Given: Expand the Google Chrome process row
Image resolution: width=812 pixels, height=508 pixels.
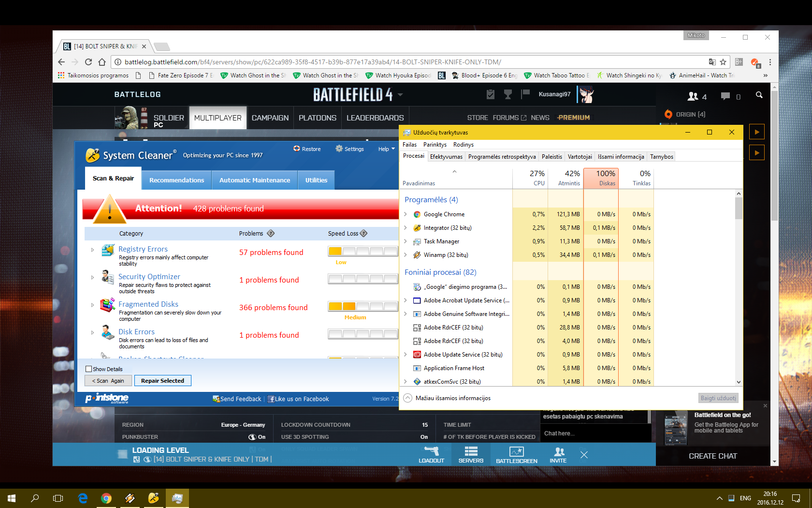Looking at the screenshot, I should coord(406,214).
